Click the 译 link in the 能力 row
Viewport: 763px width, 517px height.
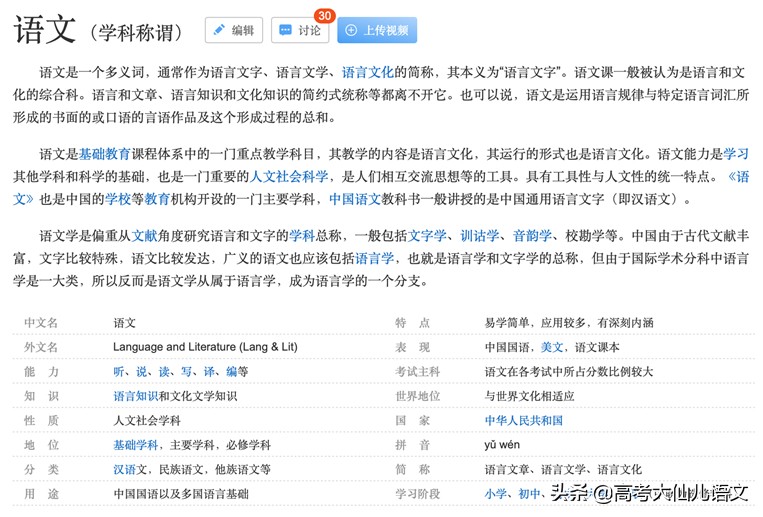click(x=209, y=372)
